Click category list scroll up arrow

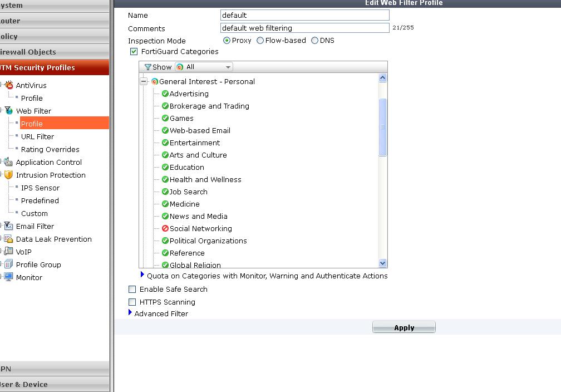tap(382, 78)
